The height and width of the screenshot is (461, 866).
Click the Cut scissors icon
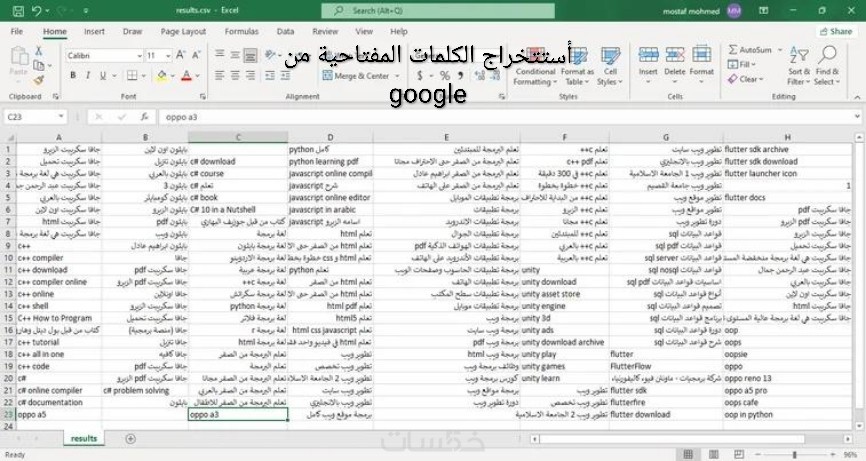39,51
